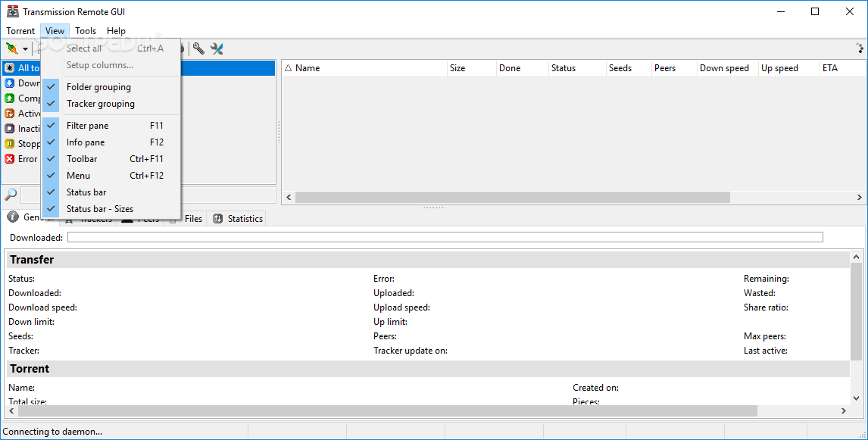Toggle Info pane visibility
868x440 pixels.
(x=111, y=142)
